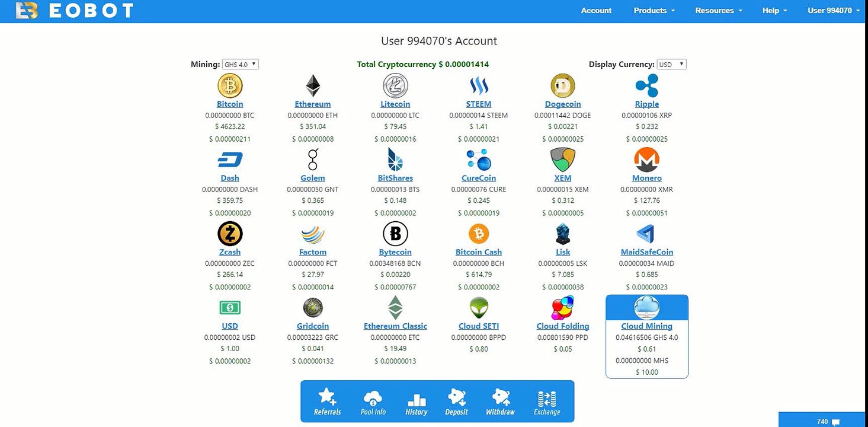
Task: Open the Mining GHS 4.0 dropdown
Action: coord(241,64)
